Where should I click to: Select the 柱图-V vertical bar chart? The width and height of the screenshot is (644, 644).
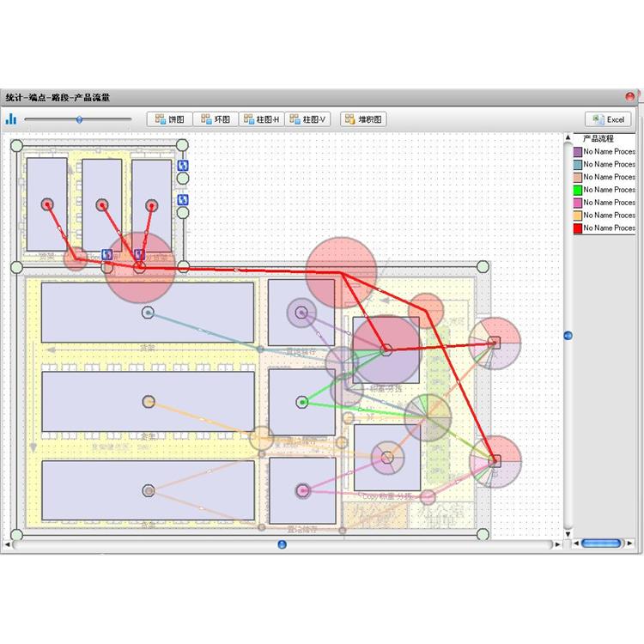coord(307,119)
